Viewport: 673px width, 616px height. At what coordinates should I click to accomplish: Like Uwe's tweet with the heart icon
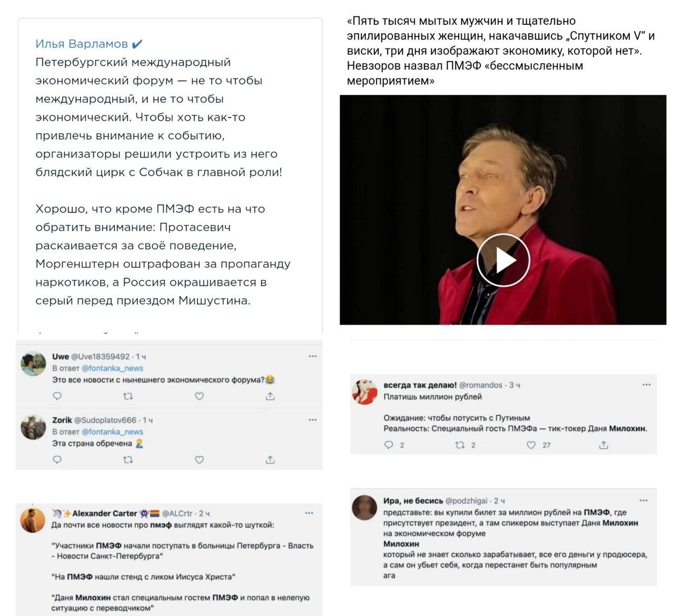coord(199,397)
